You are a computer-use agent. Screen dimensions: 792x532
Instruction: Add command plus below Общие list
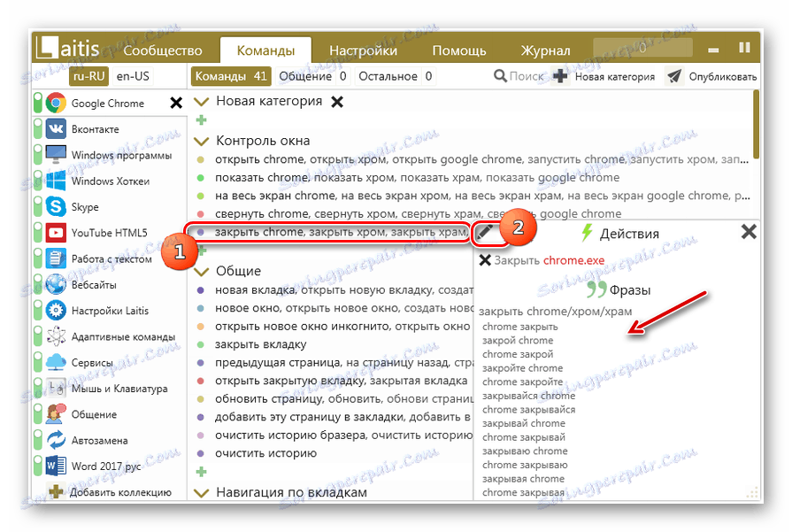coord(201,472)
